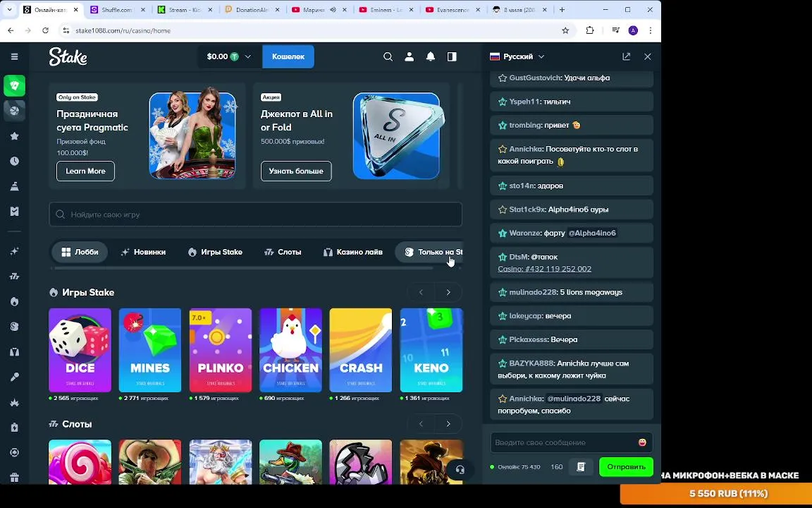Reload the current page
Viewport: 812px width, 508px height.
tap(46, 30)
